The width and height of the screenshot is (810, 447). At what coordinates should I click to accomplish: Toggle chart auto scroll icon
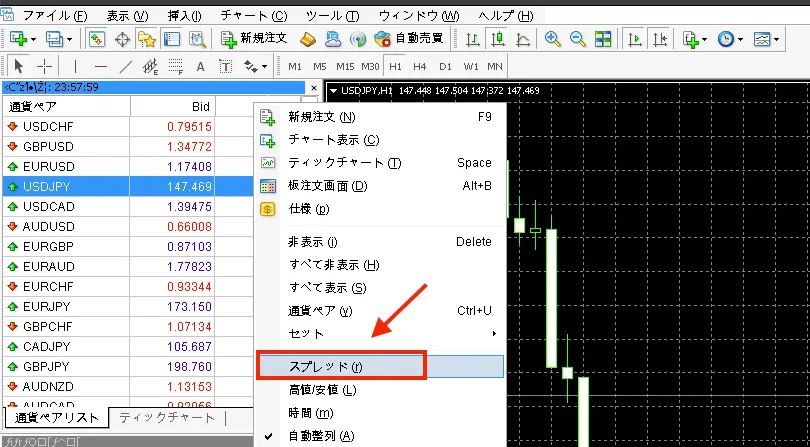click(633, 39)
